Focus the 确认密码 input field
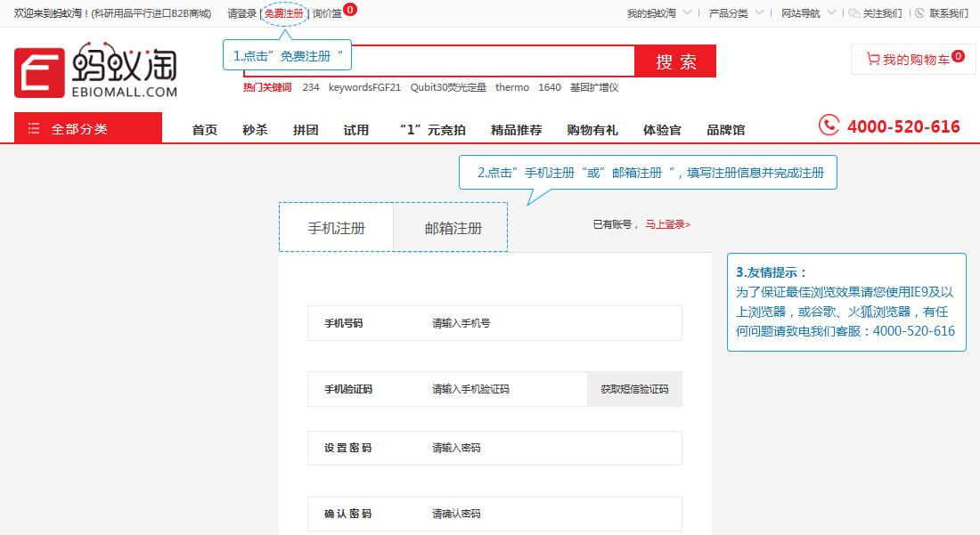The image size is (980, 535). point(494,514)
